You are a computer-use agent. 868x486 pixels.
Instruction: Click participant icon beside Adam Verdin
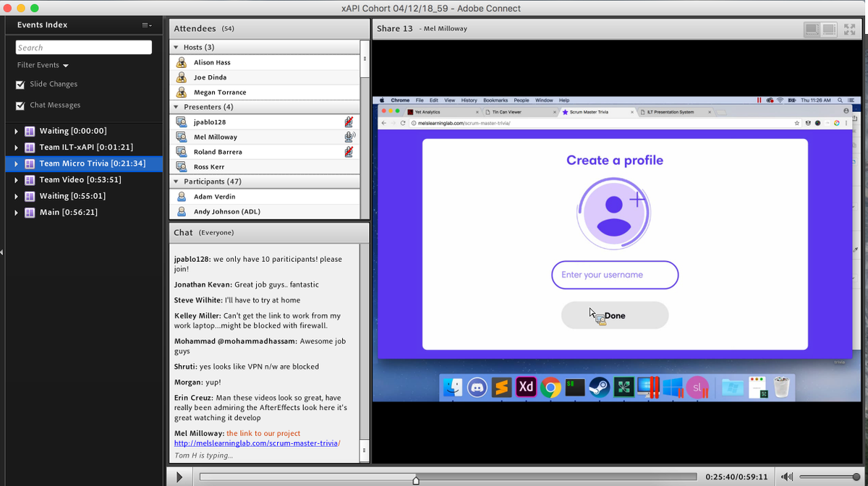coord(181,196)
